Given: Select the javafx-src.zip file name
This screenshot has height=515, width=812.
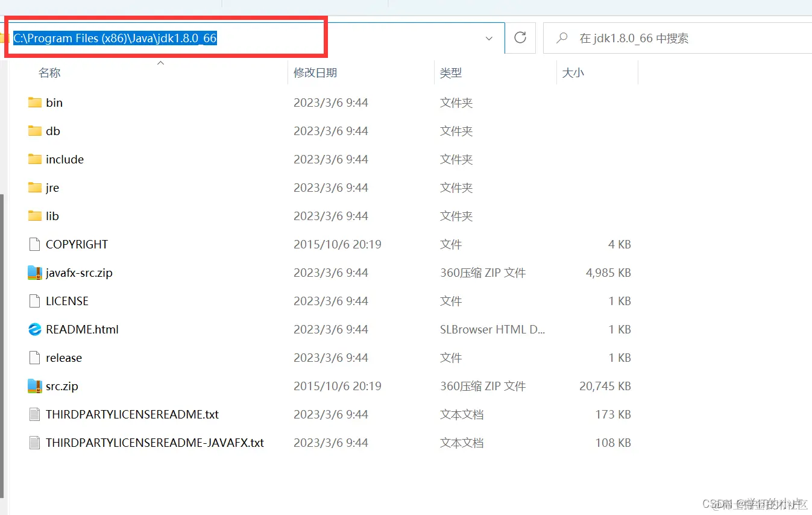Looking at the screenshot, I should pyautogui.click(x=79, y=273).
